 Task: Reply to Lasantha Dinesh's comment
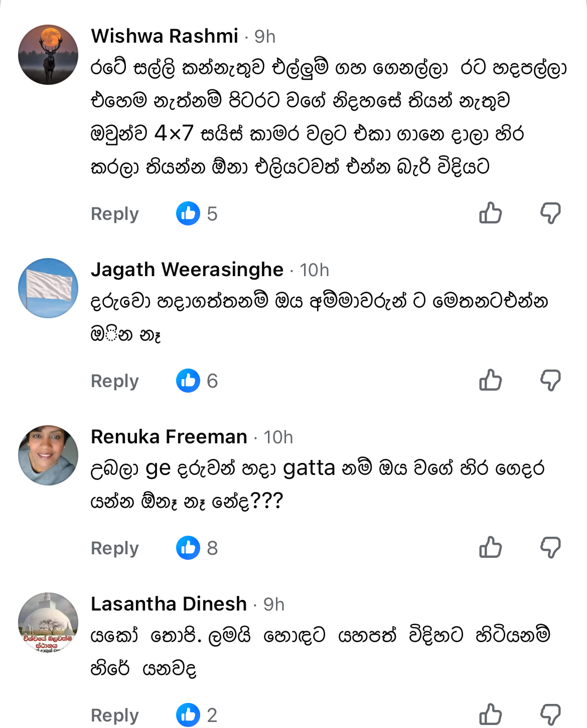coord(114,715)
